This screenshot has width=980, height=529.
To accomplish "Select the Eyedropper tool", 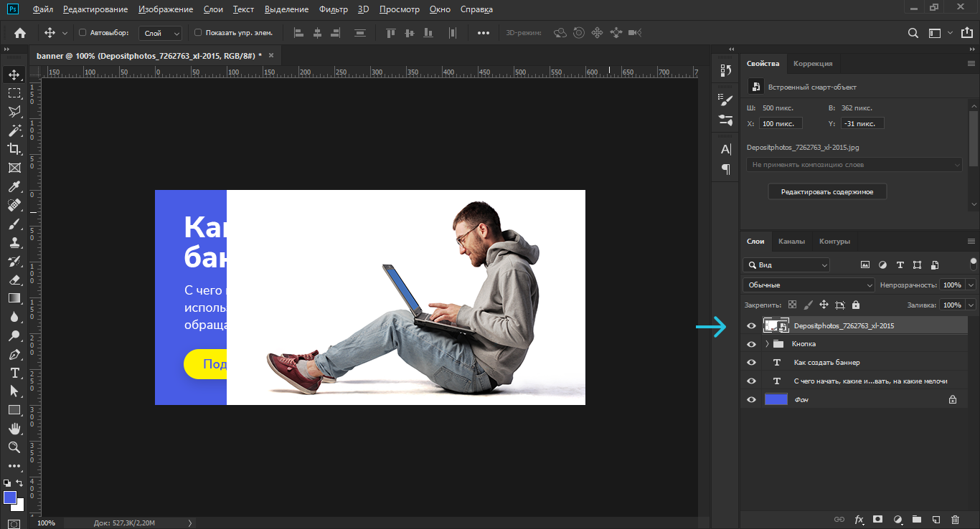I will click(x=14, y=186).
